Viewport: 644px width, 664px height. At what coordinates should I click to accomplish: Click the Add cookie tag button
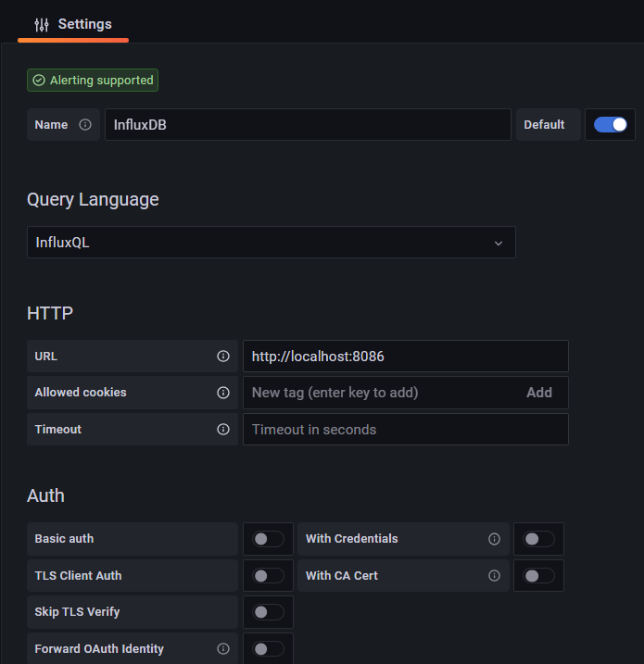click(x=539, y=393)
